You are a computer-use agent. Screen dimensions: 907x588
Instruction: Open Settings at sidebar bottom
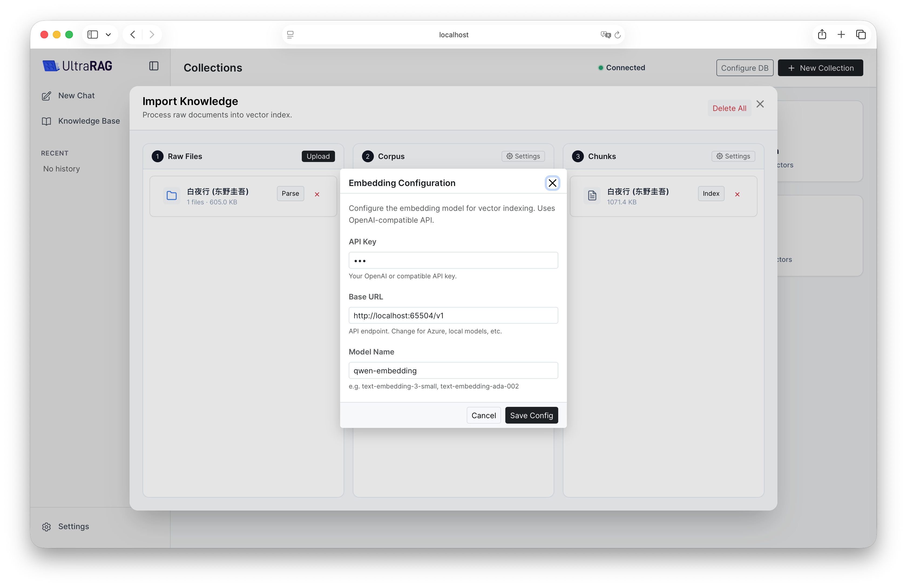click(x=73, y=526)
